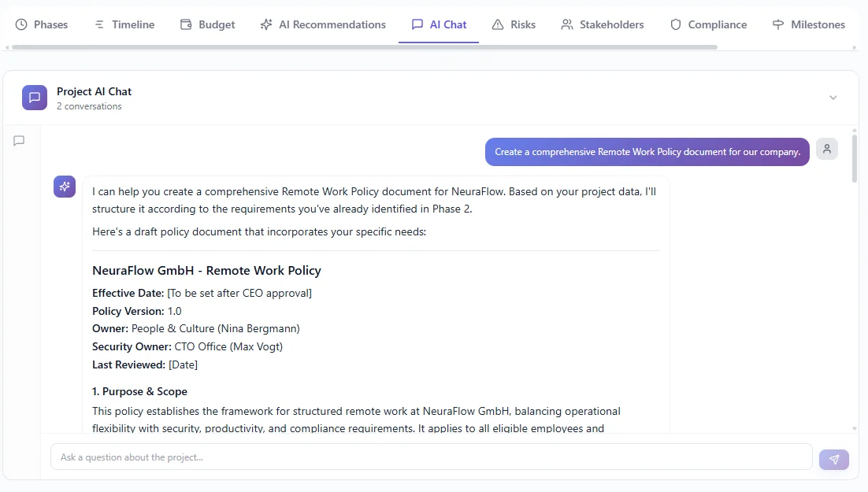Click the AI assistant sparkle avatar
Viewport: 868px width, 492px height.
click(65, 187)
